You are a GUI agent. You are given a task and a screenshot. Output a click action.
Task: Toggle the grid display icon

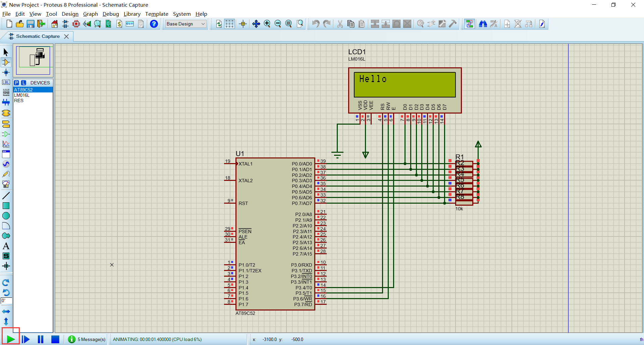229,24
